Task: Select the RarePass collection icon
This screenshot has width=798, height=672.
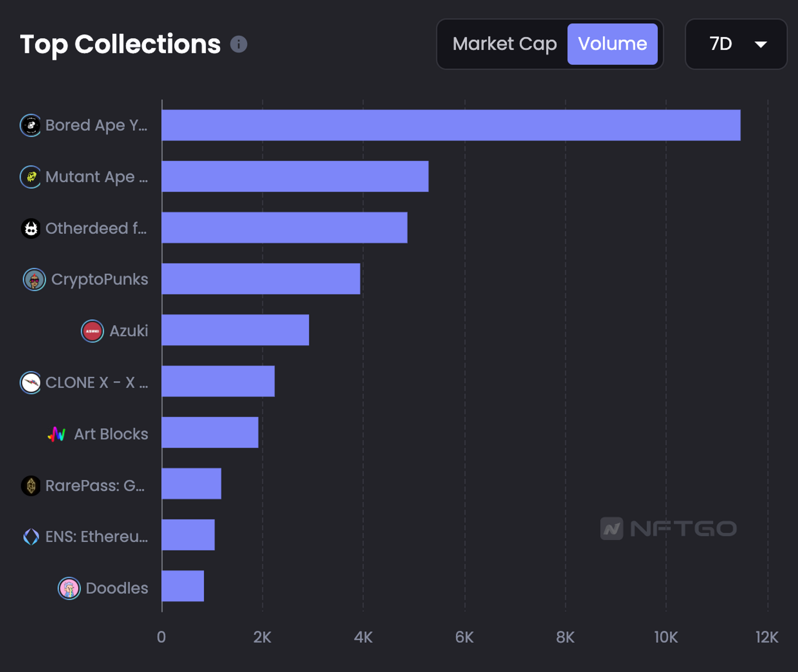Action: (31, 485)
